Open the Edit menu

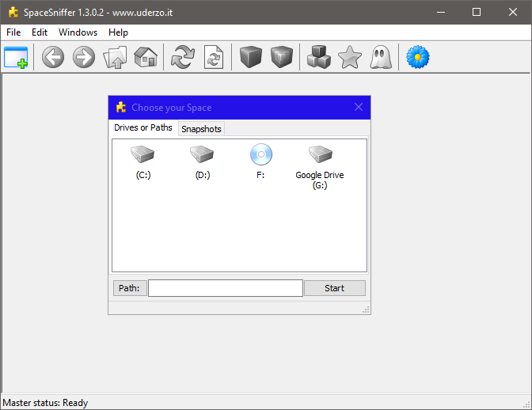pyautogui.click(x=40, y=32)
